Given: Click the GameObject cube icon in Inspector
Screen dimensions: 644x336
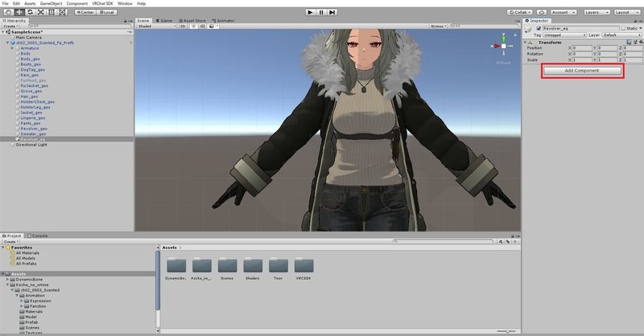Looking at the screenshot, I should pos(528,30).
